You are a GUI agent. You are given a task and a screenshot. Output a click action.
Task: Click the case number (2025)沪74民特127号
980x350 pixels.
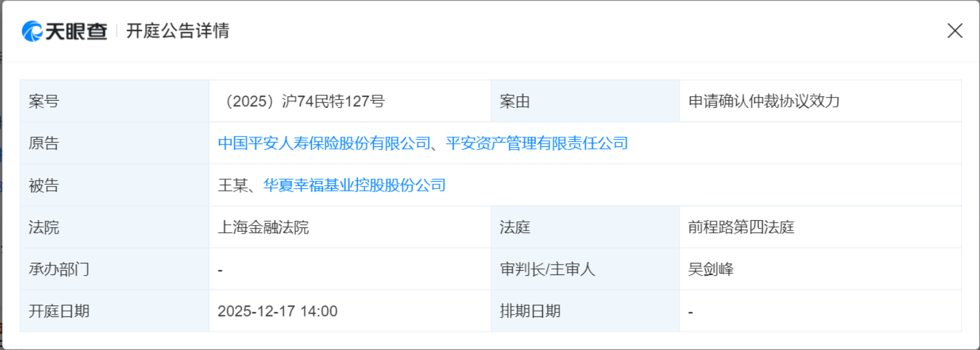[x=304, y=101]
